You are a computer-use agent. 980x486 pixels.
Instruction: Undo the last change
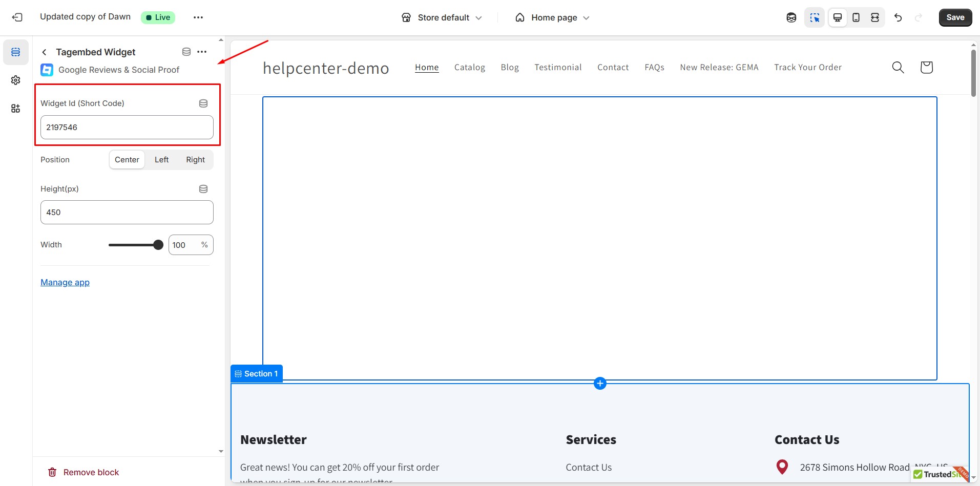click(898, 17)
